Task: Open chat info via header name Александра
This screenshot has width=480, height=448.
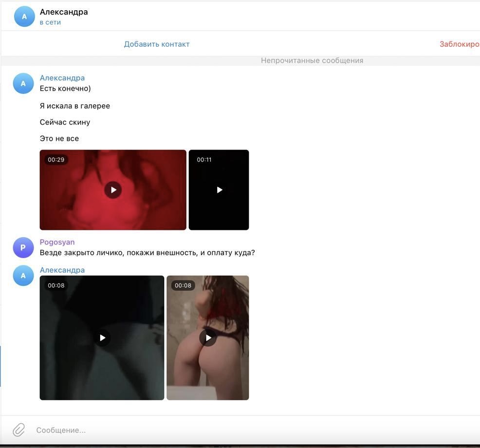Action: click(x=64, y=12)
